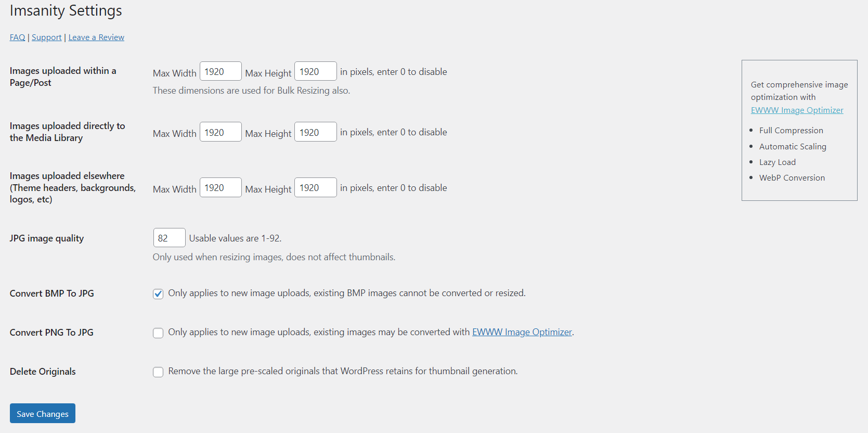
Task: Follow EWWW Image Optimizer link in PNG description
Action: tap(522, 332)
